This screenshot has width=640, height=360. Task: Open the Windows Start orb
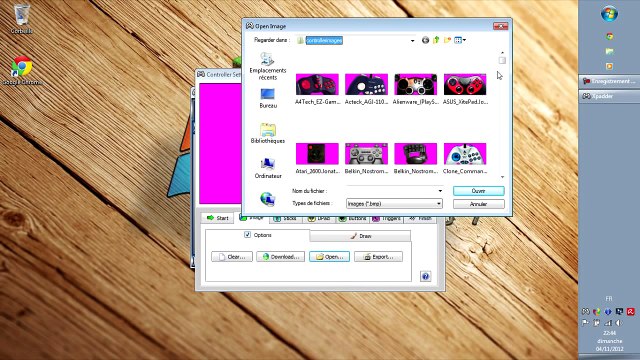click(609, 14)
